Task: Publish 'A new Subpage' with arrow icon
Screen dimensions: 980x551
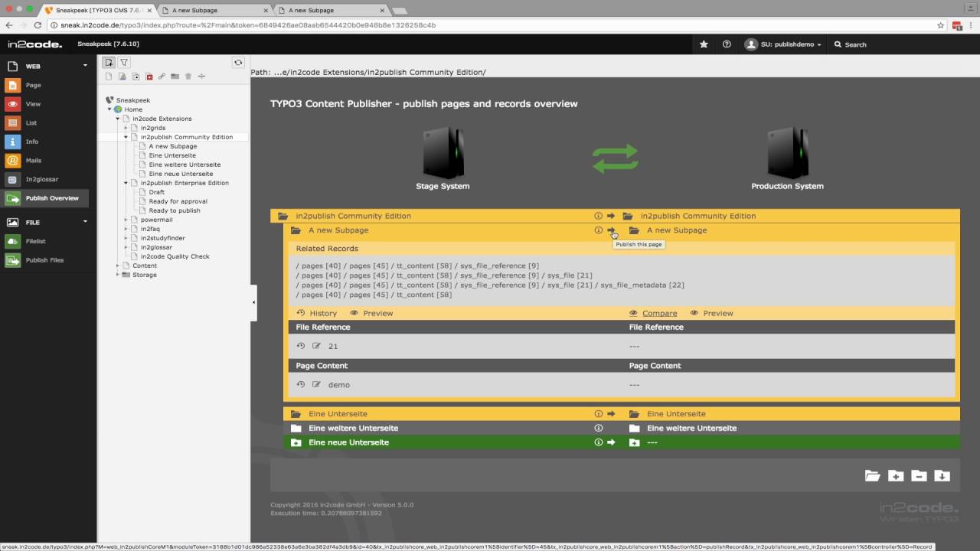Action: 611,230
